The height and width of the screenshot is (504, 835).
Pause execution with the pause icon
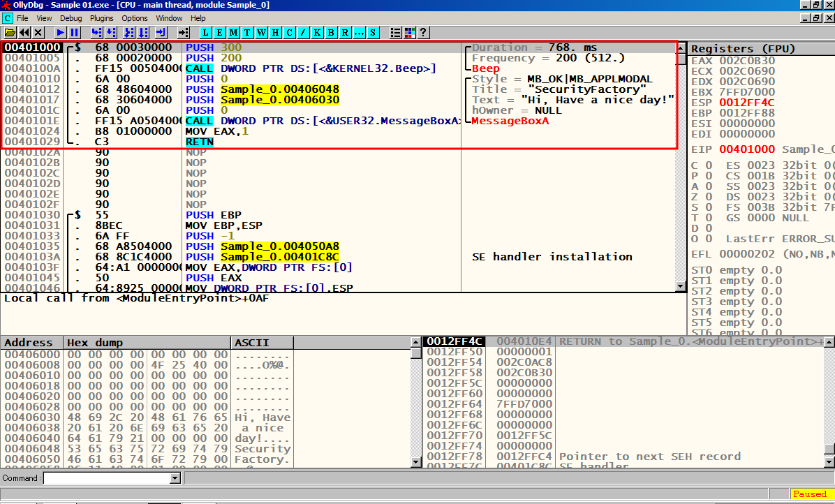tap(75, 33)
